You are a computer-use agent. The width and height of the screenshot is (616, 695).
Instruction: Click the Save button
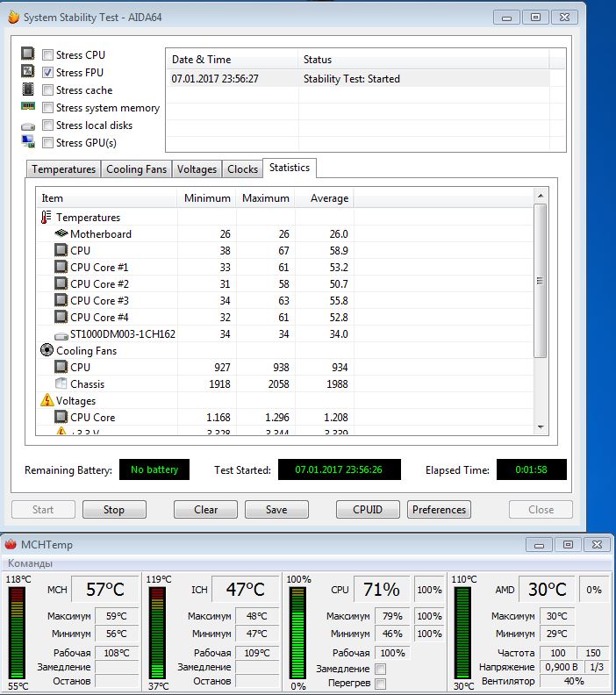(276, 510)
